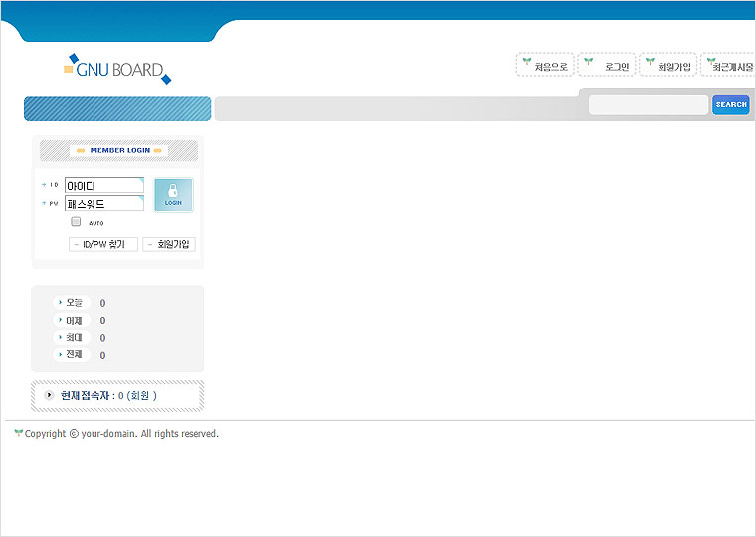The image size is (756, 537).
Task: Click the sprout icon next to 처음으로
Action: tap(527, 62)
